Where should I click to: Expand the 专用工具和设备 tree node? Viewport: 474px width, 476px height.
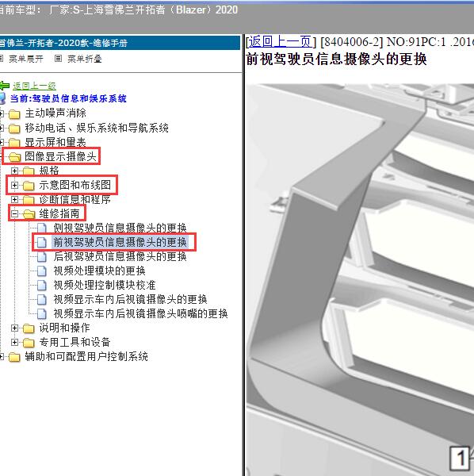click(14, 342)
